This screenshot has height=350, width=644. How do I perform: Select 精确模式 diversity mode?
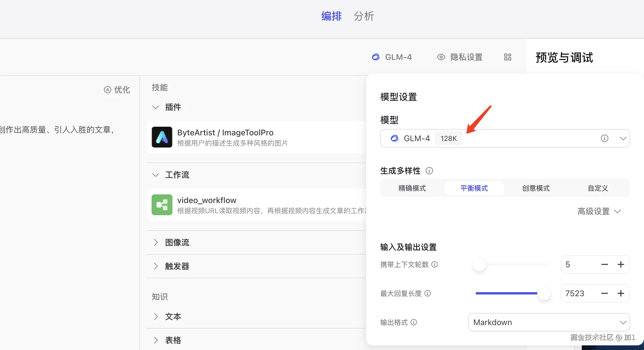click(412, 188)
